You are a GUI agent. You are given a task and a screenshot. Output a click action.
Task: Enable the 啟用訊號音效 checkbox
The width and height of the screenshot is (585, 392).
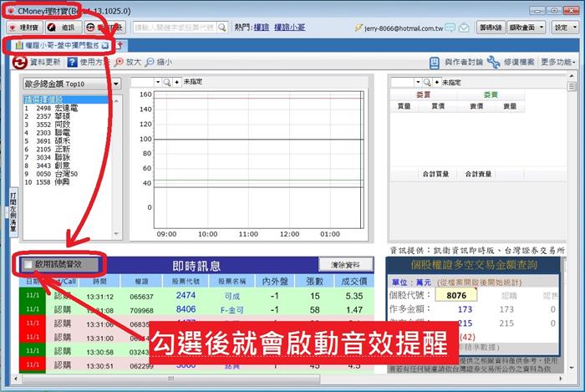click(28, 264)
